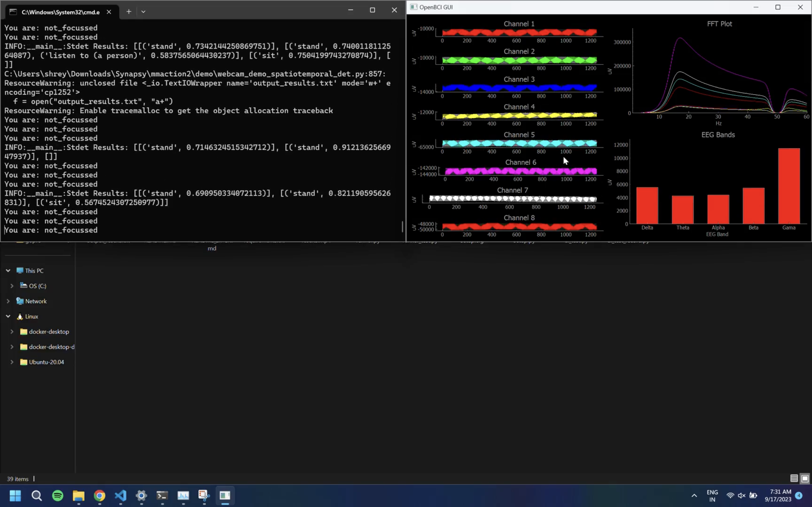Open the Settings gear in taskbar

coord(141,495)
